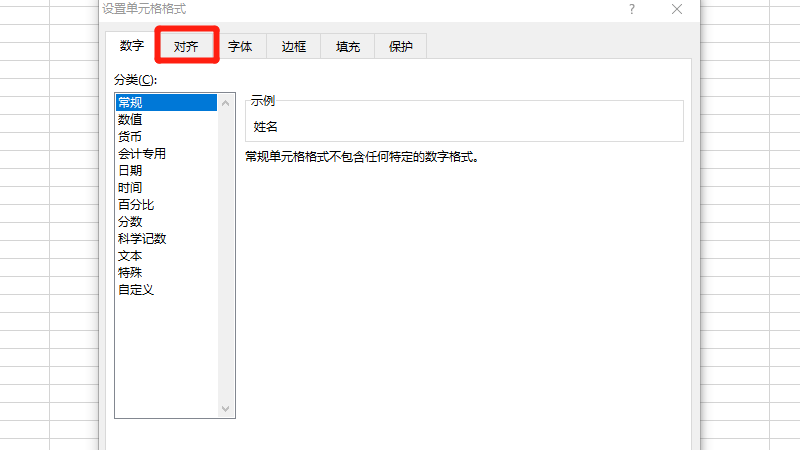Image resolution: width=800 pixels, height=450 pixels.
Task: Select 科学记数 format category
Action: [x=141, y=238]
